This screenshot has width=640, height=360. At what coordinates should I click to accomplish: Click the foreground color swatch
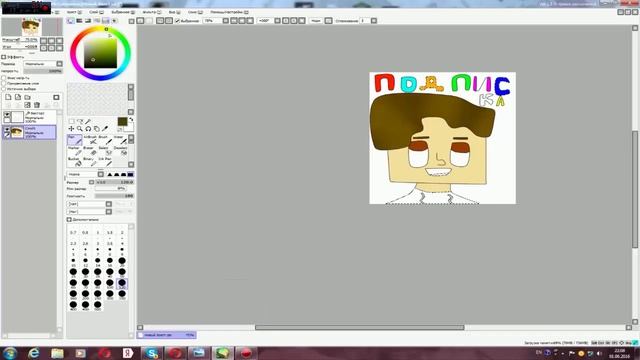coord(122,121)
